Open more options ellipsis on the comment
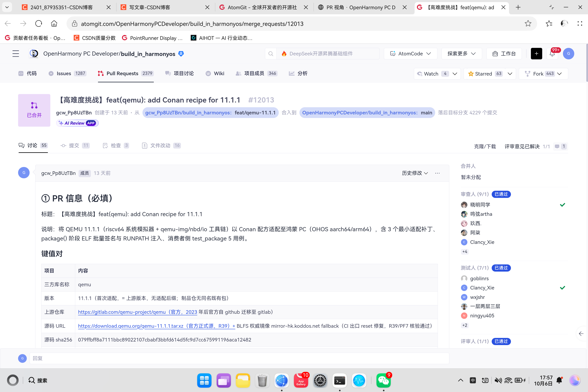This screenshot has width=588, height=392. tap(437, 173)
